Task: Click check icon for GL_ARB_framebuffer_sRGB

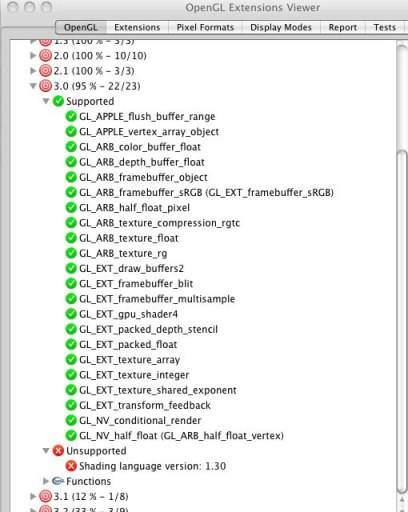Action: coord(71,192)
